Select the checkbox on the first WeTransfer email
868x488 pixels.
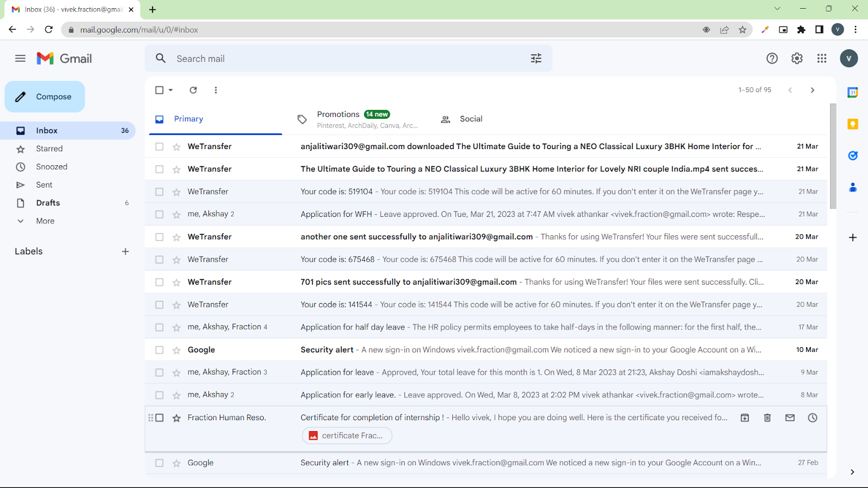(x=158, y=146)
